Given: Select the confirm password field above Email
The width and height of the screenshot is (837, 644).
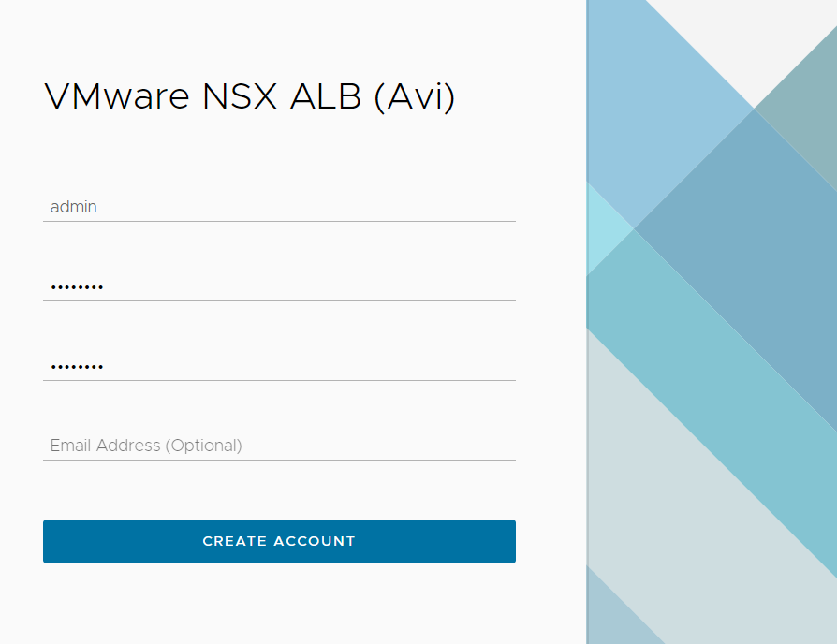Looking at the screenshot, I should click(x=279, y=366).
